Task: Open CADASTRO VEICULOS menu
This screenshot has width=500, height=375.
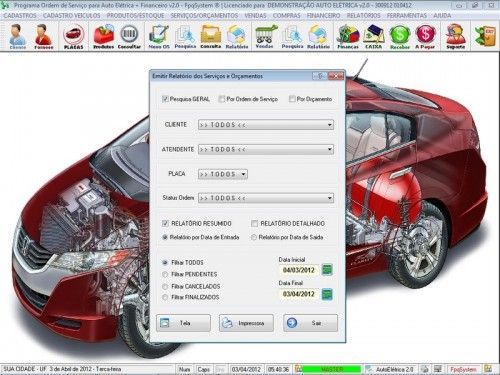Action: (71, 16)
